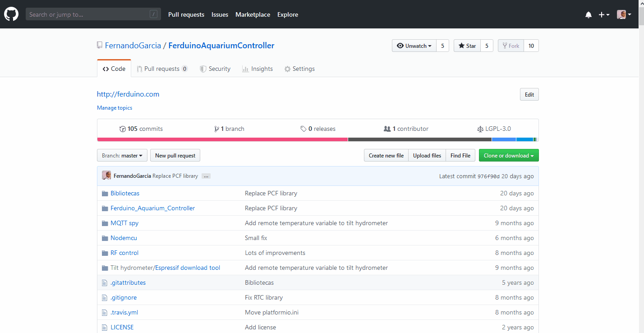
Task: Open 1 contributor page
Action: 406,129
